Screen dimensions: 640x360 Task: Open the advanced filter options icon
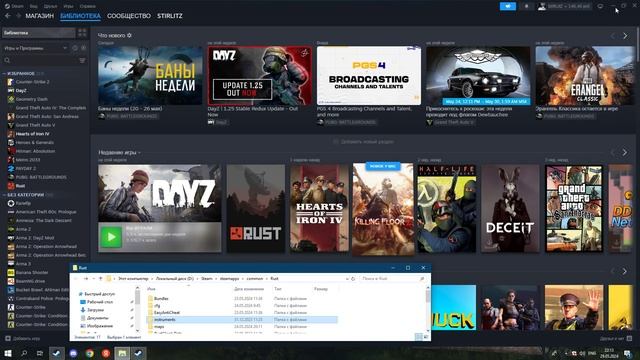click(82, 60)
